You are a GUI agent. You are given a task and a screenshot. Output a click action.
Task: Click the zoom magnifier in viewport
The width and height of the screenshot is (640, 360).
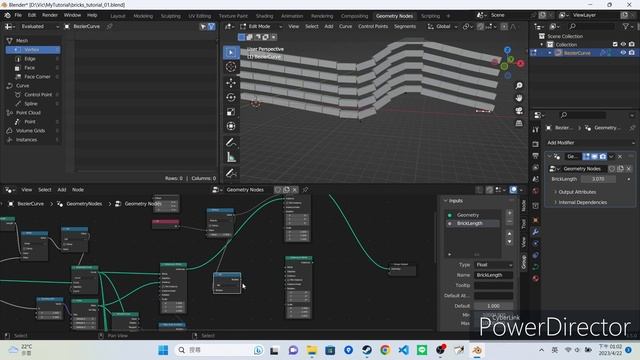coord(519,85)
